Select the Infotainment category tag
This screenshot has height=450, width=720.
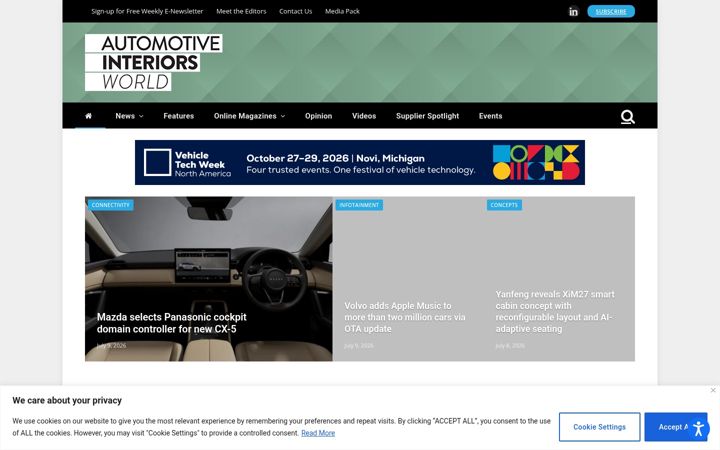359,205
